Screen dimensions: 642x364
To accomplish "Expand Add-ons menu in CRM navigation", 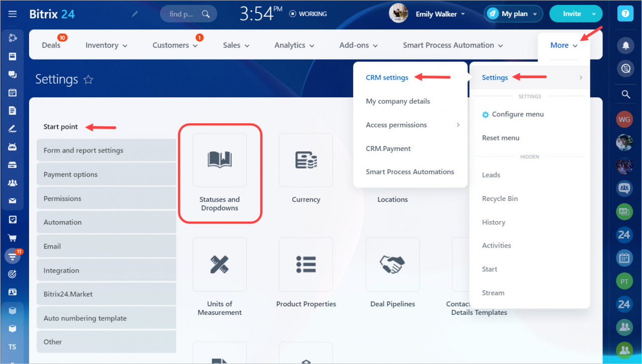I will coord(359,45).
